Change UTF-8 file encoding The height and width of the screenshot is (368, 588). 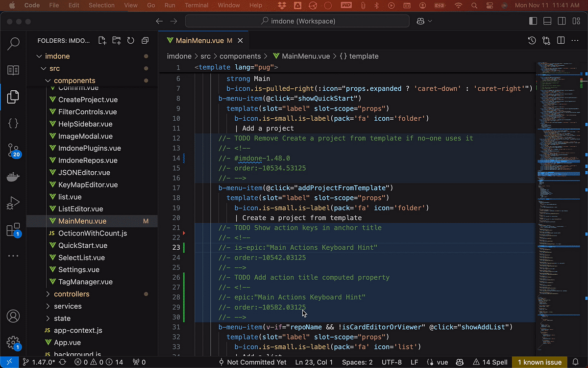pyautogui.click(x=391, y=362)
